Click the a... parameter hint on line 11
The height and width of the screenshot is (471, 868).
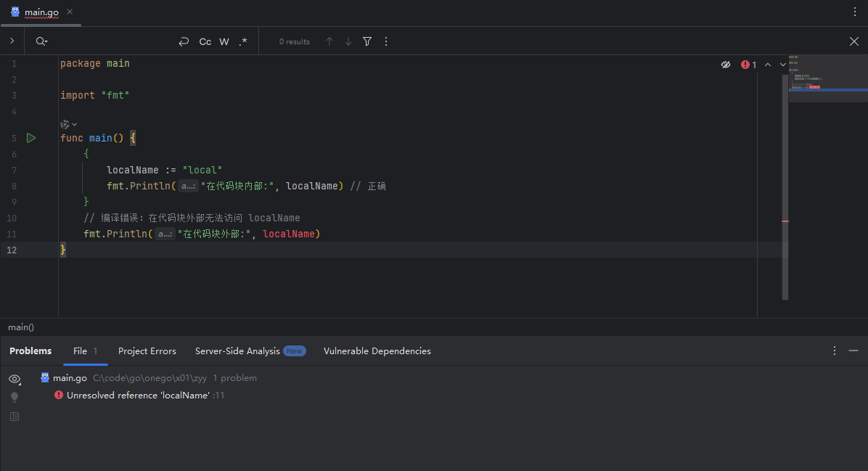pyautogui.click(x=165, y=234)
